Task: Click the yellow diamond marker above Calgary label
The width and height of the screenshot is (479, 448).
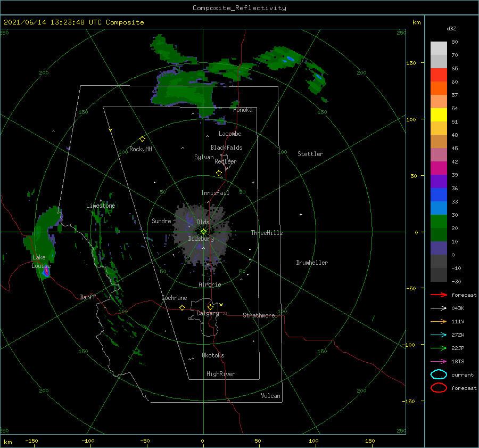Action: point(210,307)
